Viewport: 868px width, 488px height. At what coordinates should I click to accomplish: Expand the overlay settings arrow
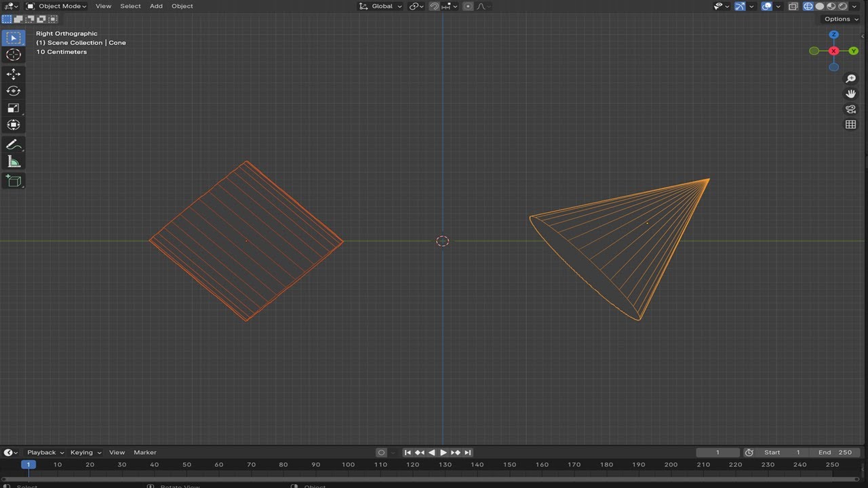click(778, 6)
